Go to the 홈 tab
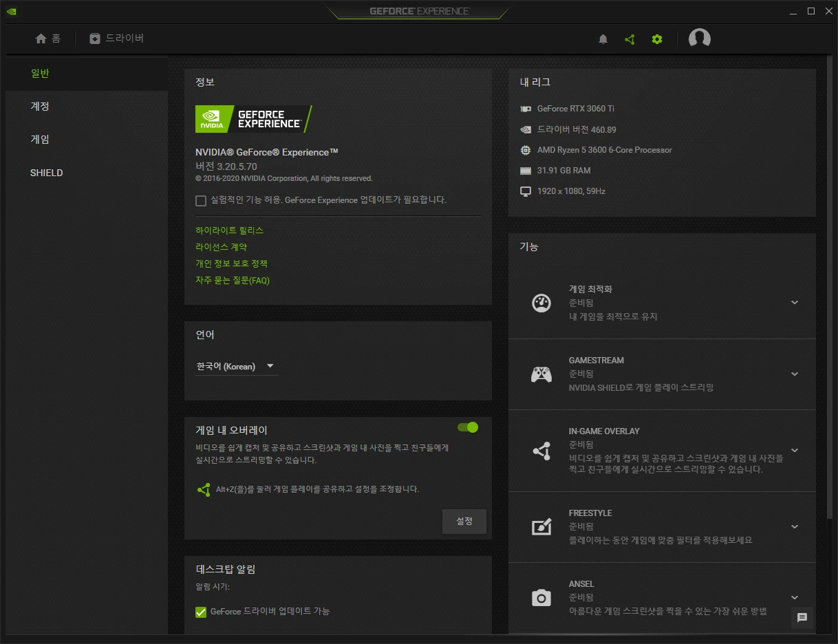This screenshot has width=838, height=644. coord(48,39)
